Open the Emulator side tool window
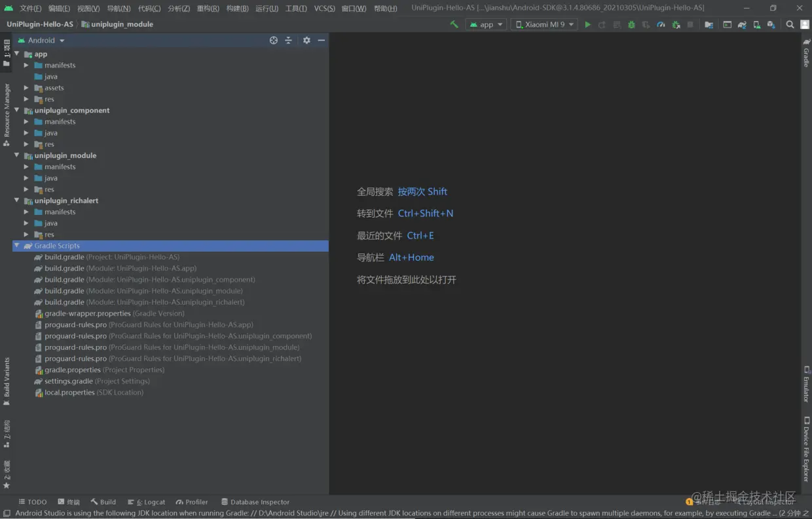812x519 pixels. (x=806, y=384)
